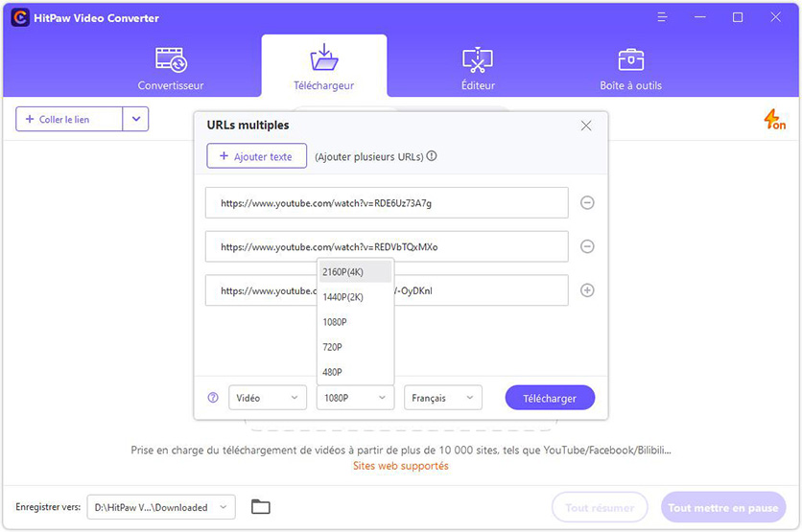Click the Ajouter texte button
The image size is (802, 532).
(257, 156)
